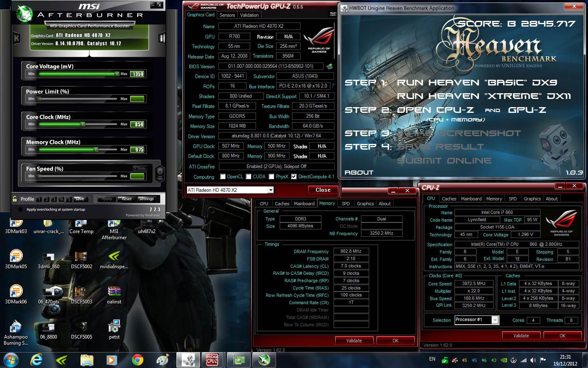Open Paint from the taskbar
The height and width of the screenshot is (368, 588).
pos(163,360)
